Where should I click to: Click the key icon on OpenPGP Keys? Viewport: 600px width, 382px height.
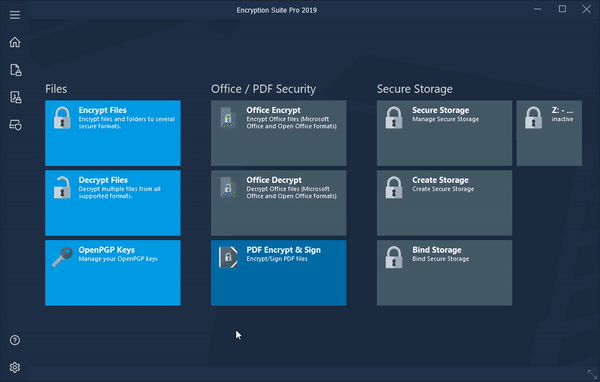point(62,257)
